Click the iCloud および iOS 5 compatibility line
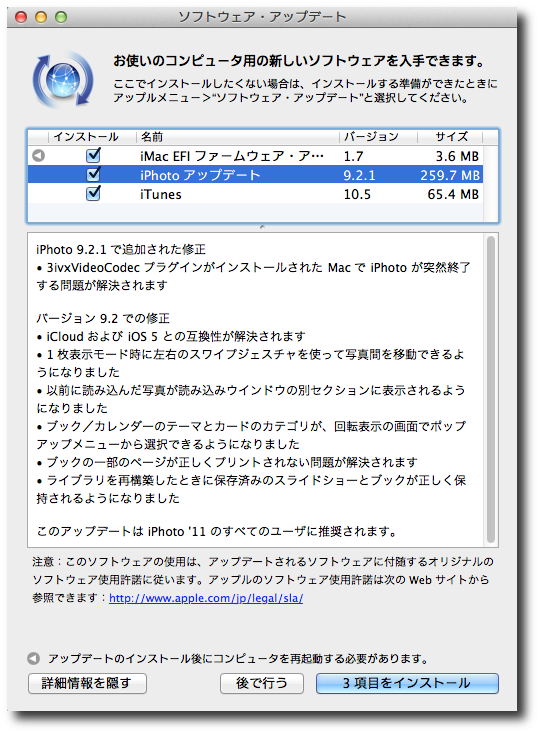The height and width of the screenshot is (734, 540). [171, 337]
